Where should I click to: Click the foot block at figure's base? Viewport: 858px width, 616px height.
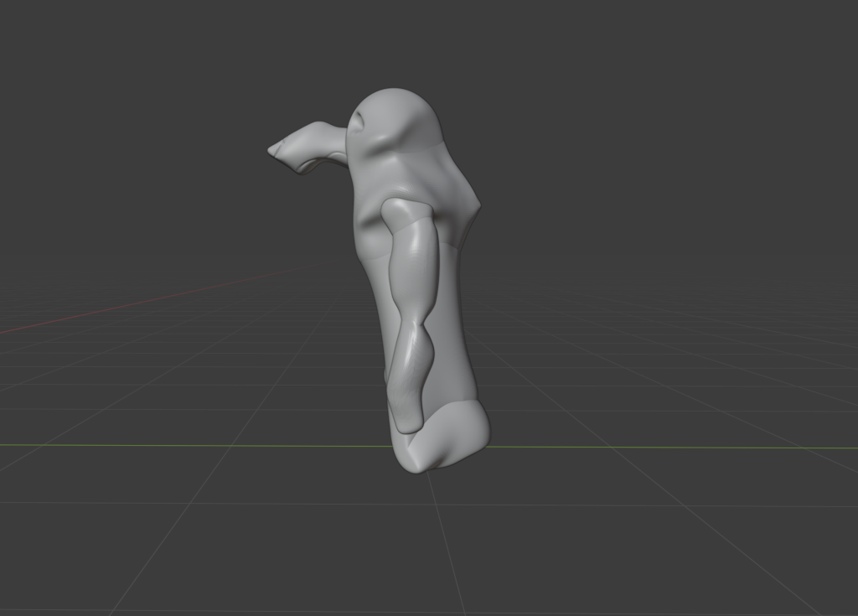tap(442, 437)
